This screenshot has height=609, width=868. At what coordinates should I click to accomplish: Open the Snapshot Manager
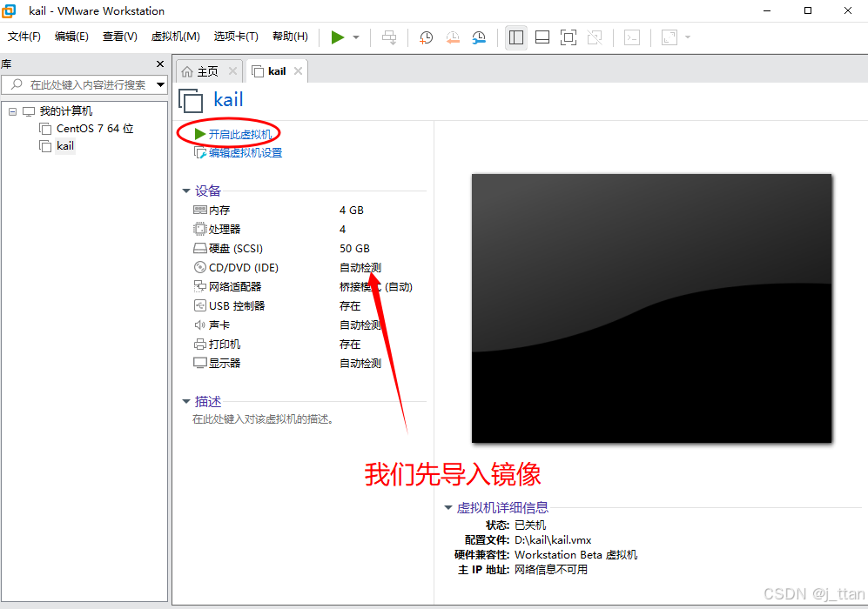pos(478,37)
